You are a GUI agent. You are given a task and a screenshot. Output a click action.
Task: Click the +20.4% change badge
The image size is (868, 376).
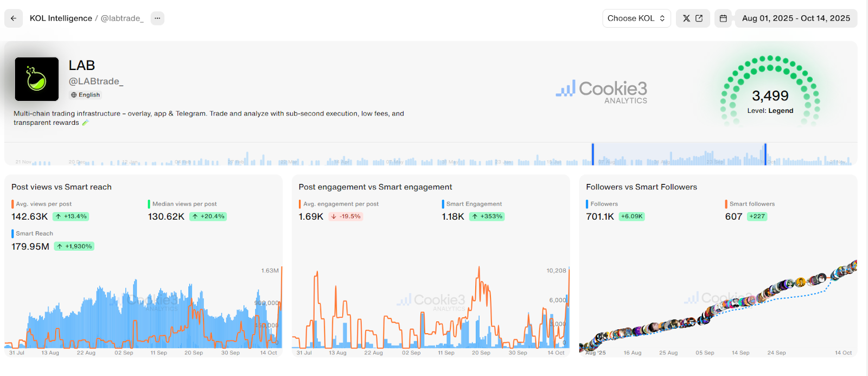208,216
